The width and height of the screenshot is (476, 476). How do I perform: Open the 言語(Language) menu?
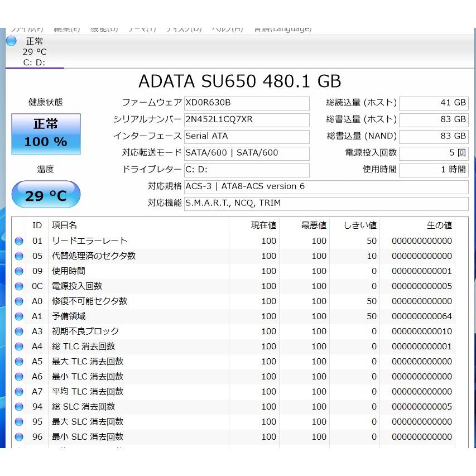[283, 30]
